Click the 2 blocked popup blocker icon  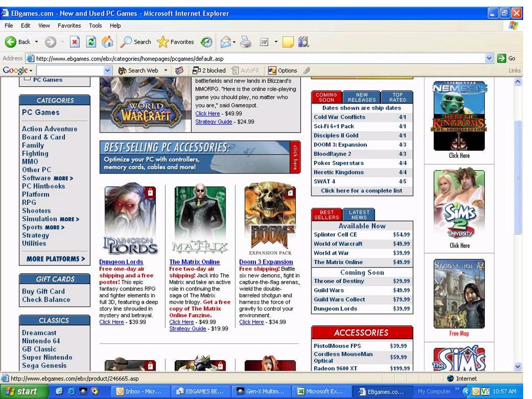point(209,70)
